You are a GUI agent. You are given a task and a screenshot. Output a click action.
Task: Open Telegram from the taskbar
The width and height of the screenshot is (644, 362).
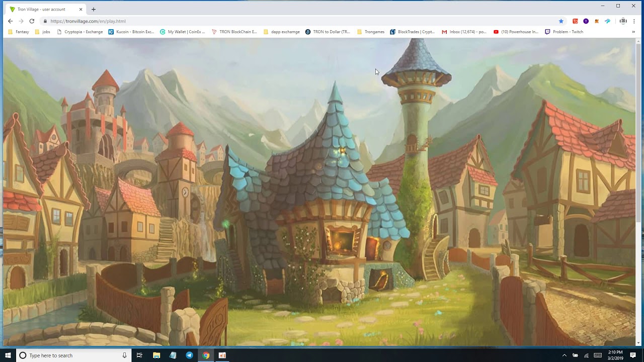tap(190, 355)
